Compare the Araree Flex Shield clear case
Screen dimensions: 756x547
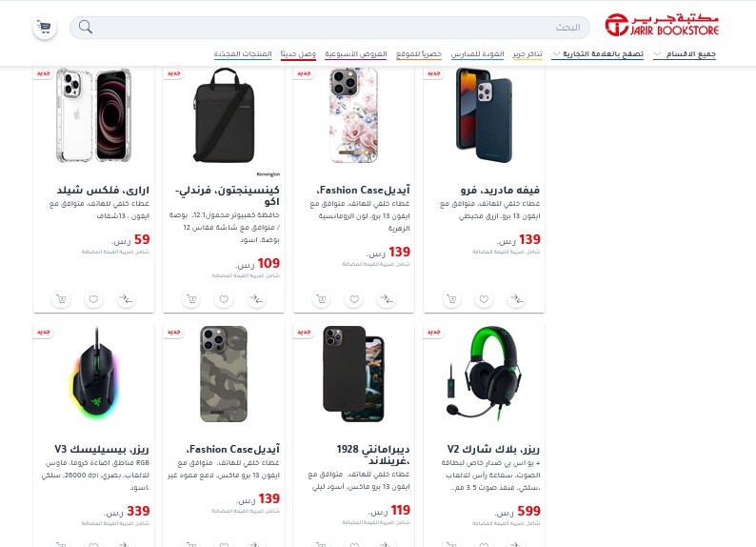click(127, 299)
